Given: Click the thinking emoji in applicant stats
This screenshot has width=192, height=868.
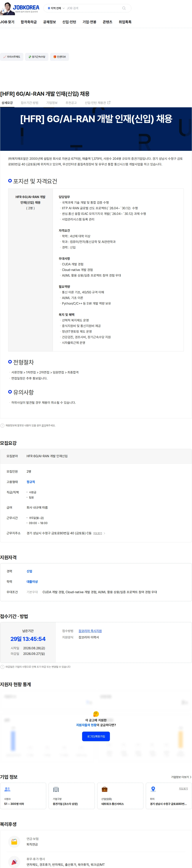Looking at the screenshot, I should tap(96, 714).
